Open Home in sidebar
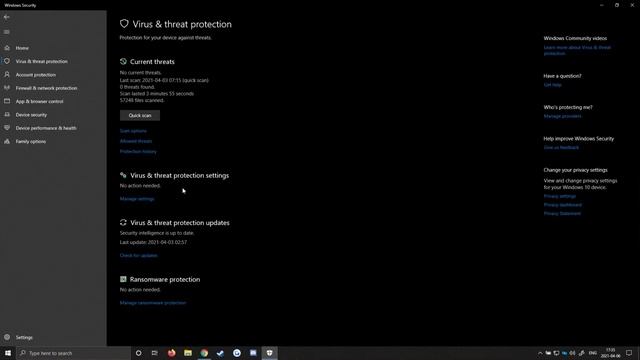This screenshot has height=360, width=640. (22, 48)
